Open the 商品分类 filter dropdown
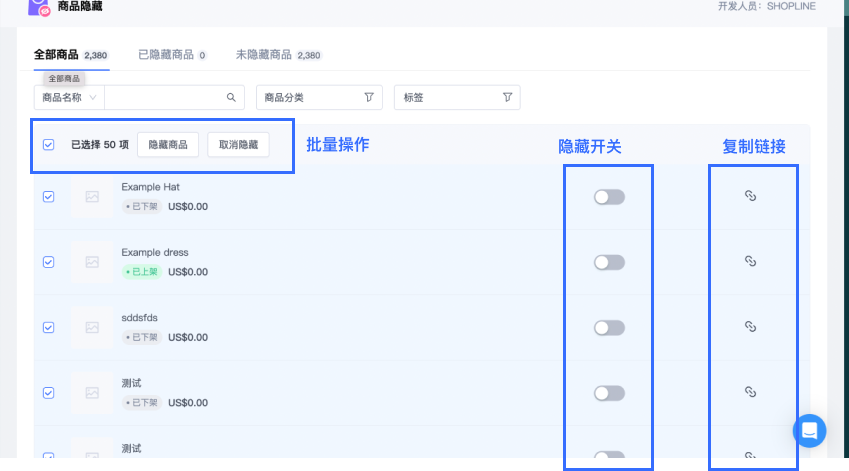The height and width of the screenshot is (471, 849). point(319,97)
